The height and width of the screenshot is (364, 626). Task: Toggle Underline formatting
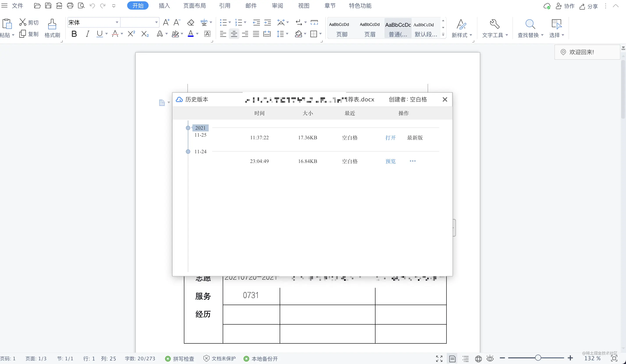[100, 34]
